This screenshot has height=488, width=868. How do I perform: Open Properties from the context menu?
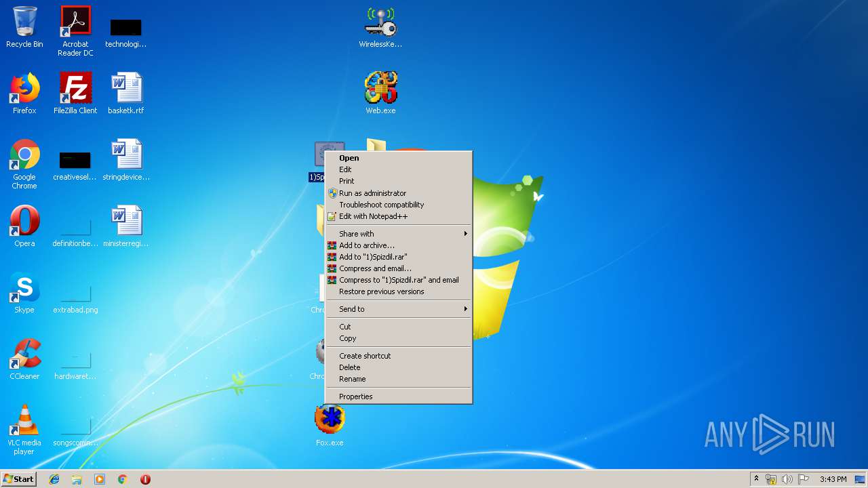tap(399, 396)
